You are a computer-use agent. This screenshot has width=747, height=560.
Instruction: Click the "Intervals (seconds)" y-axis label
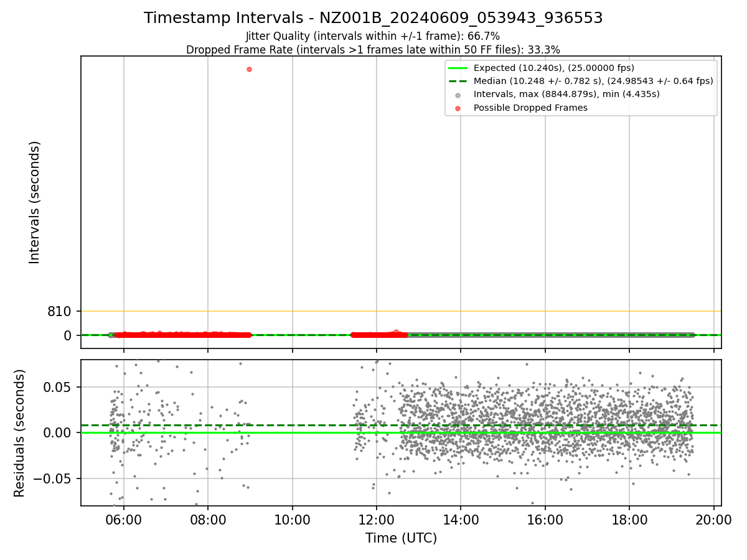click(x=35, y=202)
